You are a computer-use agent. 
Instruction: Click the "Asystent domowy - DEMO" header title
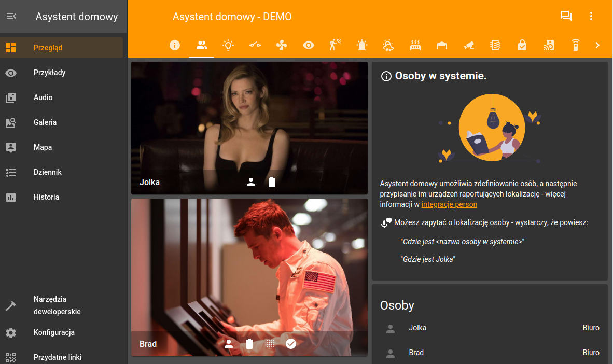click(232, 17)
